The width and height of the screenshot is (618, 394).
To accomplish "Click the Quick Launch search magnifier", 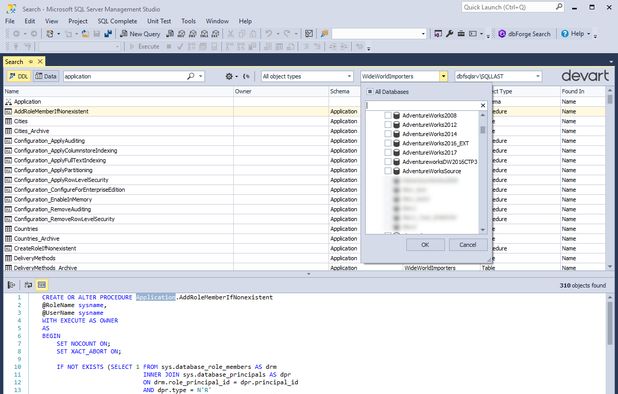I will (559, 7).
